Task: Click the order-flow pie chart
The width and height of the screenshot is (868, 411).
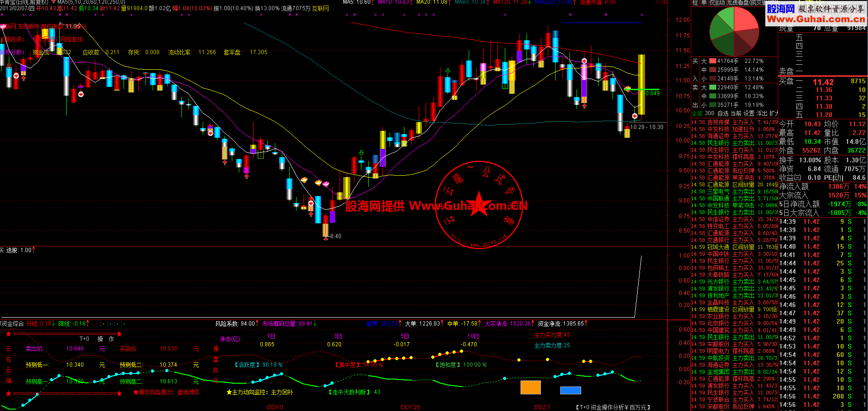Action: pos(734,31)
